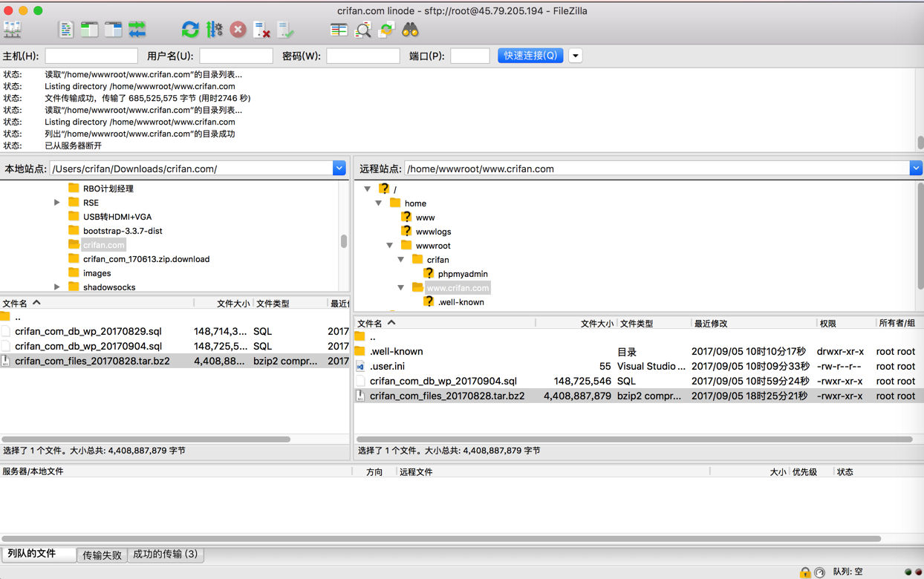Open remote .well-known directory row
This screenshot has width=924, height=579.
639,351
